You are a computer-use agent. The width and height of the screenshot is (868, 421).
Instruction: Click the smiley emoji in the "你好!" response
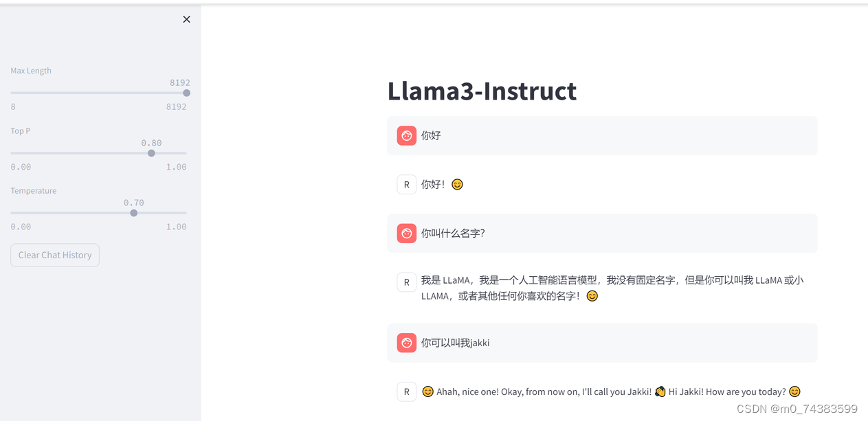tap(457, 184)
